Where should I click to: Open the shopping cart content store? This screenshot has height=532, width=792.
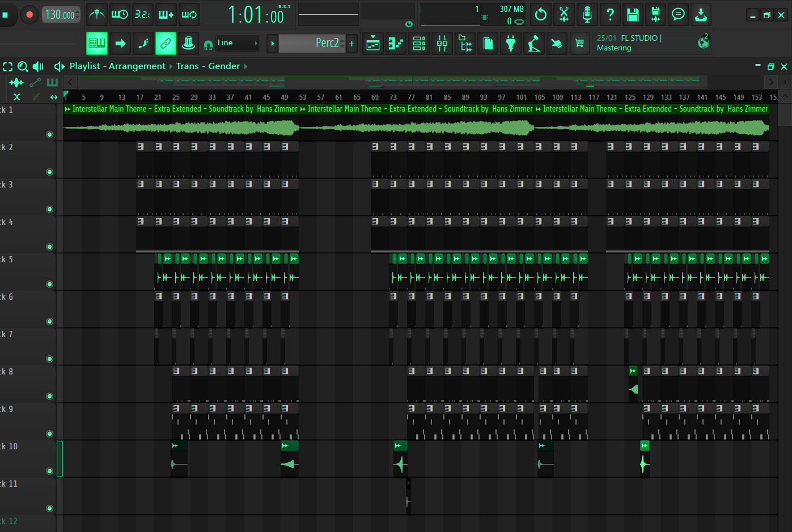click(579, 44)
